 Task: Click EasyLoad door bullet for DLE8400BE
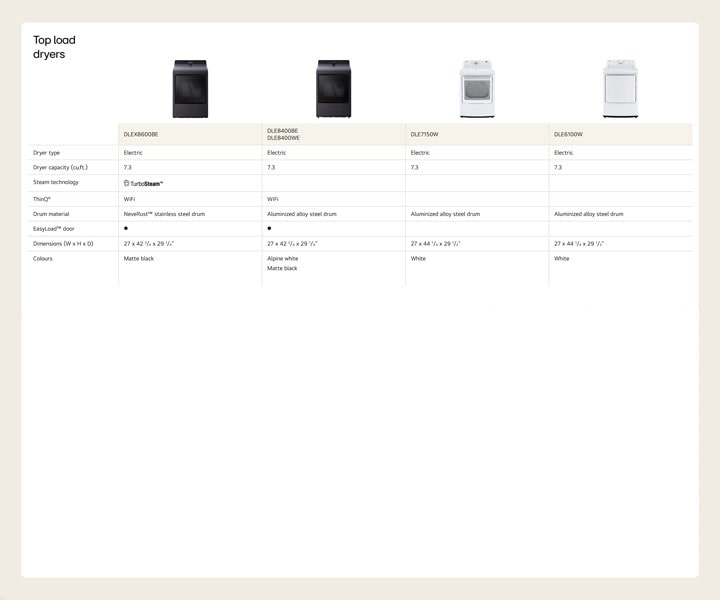tap(269, 228)
